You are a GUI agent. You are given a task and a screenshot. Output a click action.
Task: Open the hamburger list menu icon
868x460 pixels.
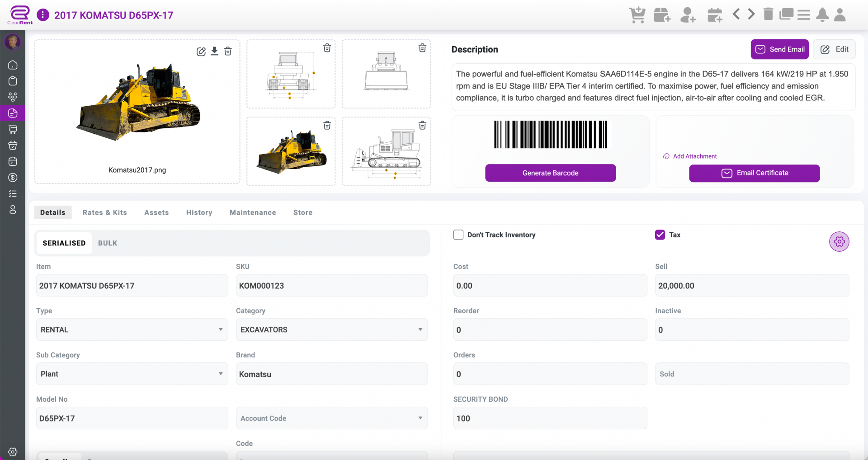coord(804,14)
